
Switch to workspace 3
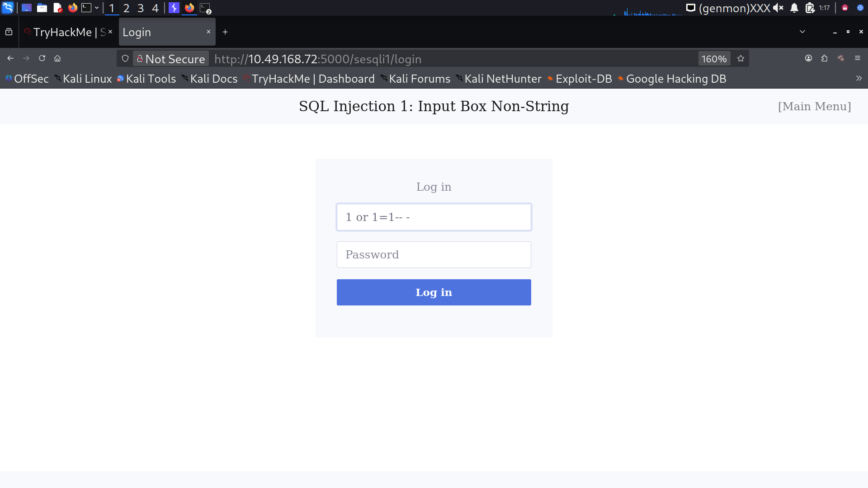[141, 8]
